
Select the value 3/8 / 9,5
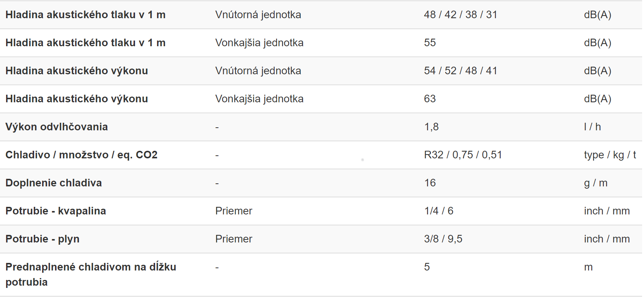[443, 239]
